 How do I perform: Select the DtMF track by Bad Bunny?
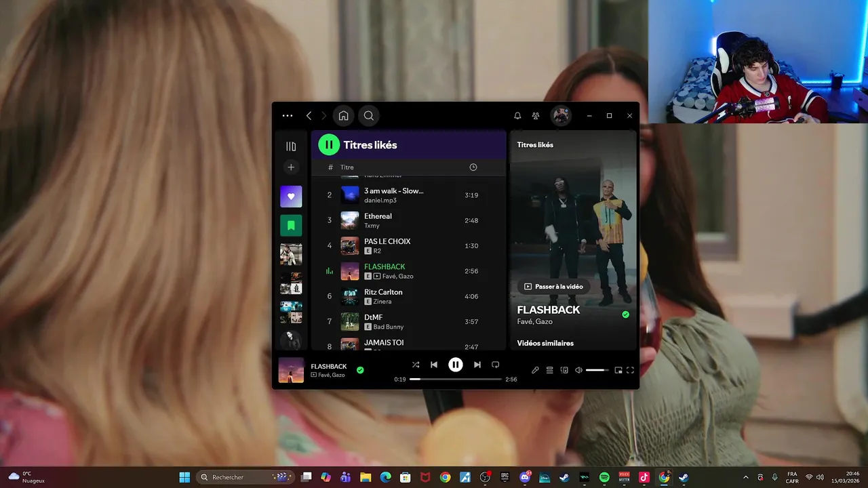coord(408,322)
